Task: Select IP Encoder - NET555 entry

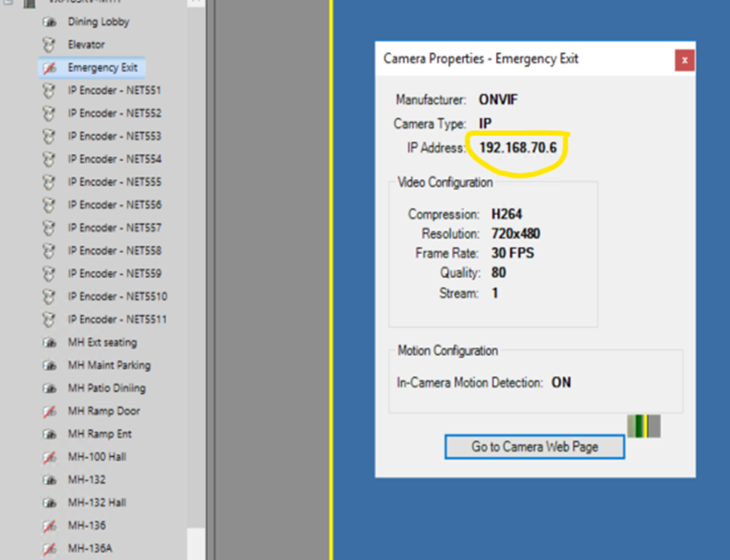Action: tap(114, 182)
